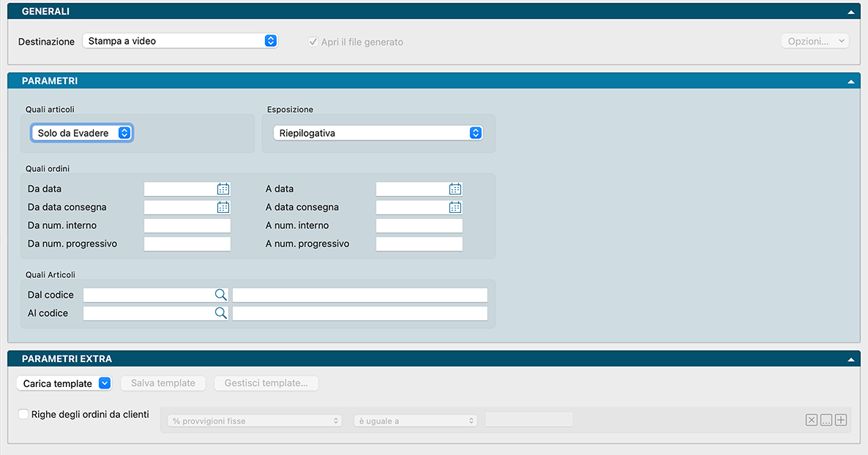Open the Destinazione dropdown
868x455 pixels.
180,41
